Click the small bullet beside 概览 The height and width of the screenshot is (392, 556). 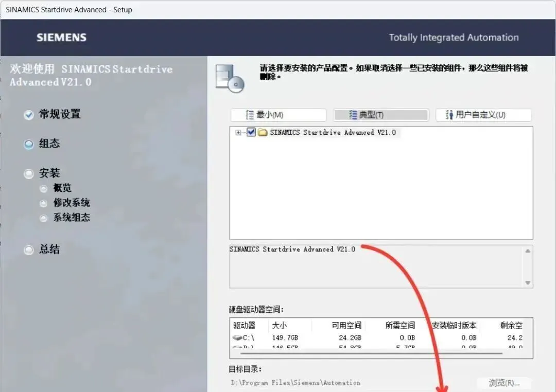(x=44, y=189)
